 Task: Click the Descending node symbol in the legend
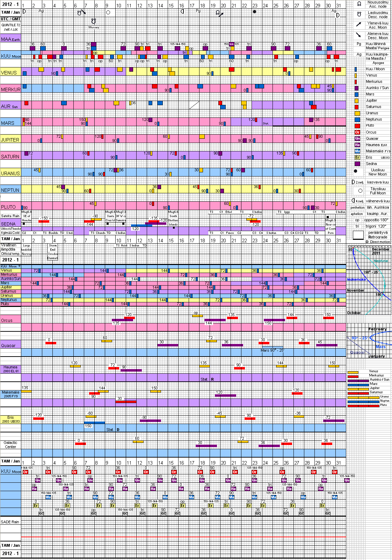pyautogui.click(x=359, y=14)
